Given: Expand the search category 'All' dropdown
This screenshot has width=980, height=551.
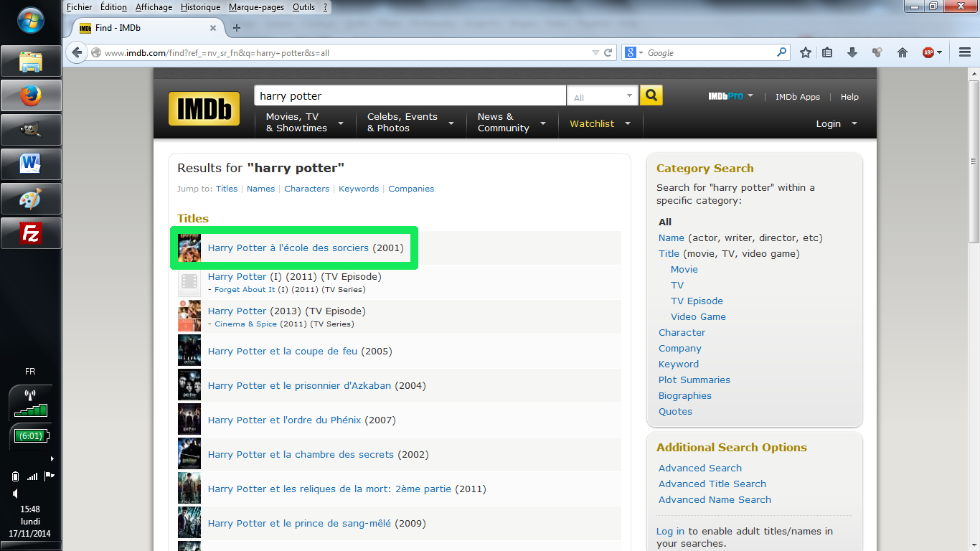Looking at the screenshot, I should pos(603,97).
